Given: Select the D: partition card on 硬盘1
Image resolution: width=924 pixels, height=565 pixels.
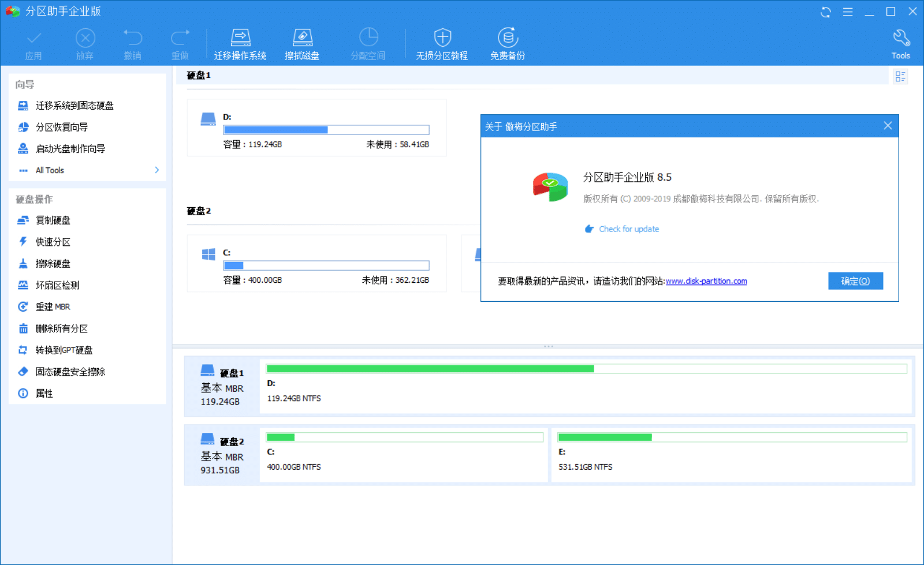Looking at the screenshot, I should [316, 128].
